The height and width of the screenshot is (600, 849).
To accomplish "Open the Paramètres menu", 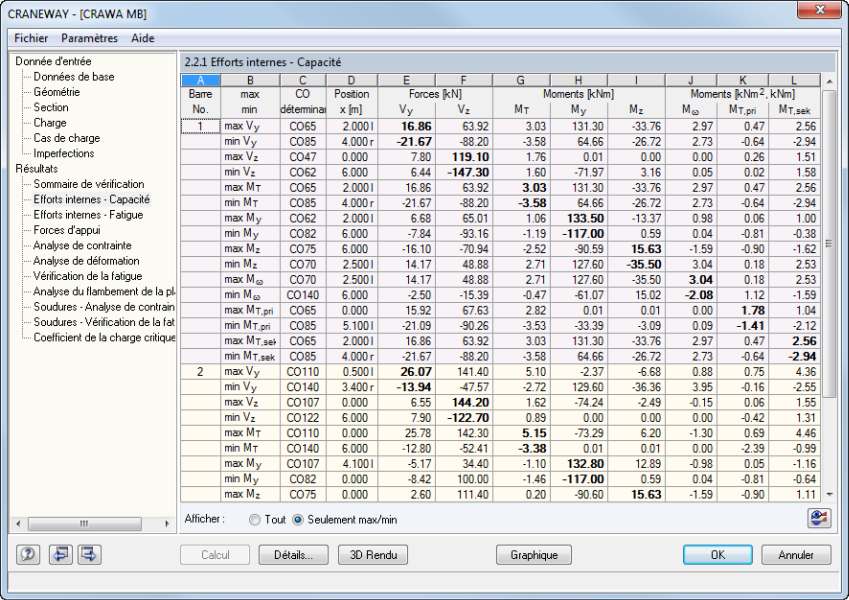I will [89, 38].
